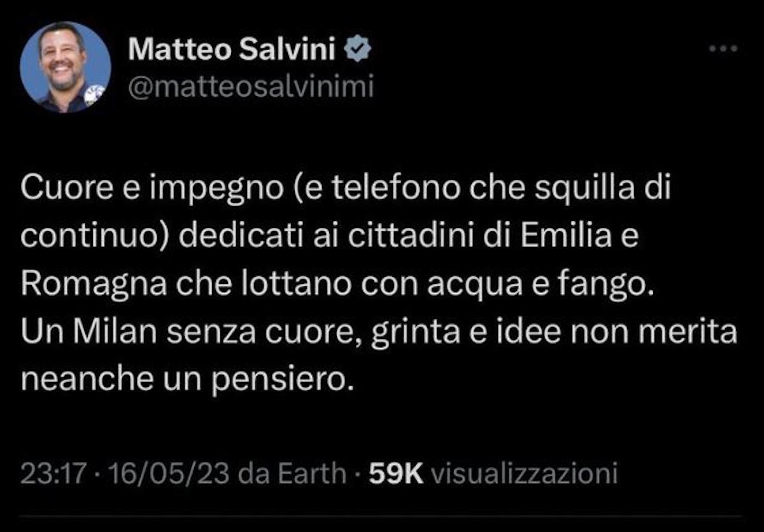Click the "visualizzazioni" label
The image size is (764, 532).
click(524, 473)
